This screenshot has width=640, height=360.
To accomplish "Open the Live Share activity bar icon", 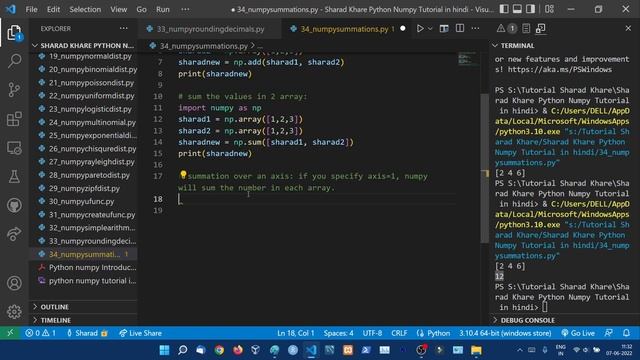I will click(14, 234).
